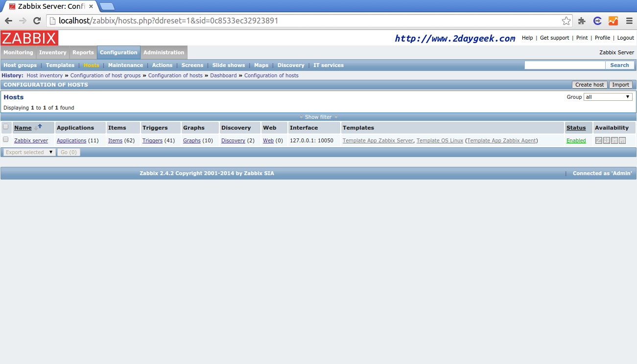Click the blue C arrow extension icon
Screen dimensions: 637x364
[597, 21]
